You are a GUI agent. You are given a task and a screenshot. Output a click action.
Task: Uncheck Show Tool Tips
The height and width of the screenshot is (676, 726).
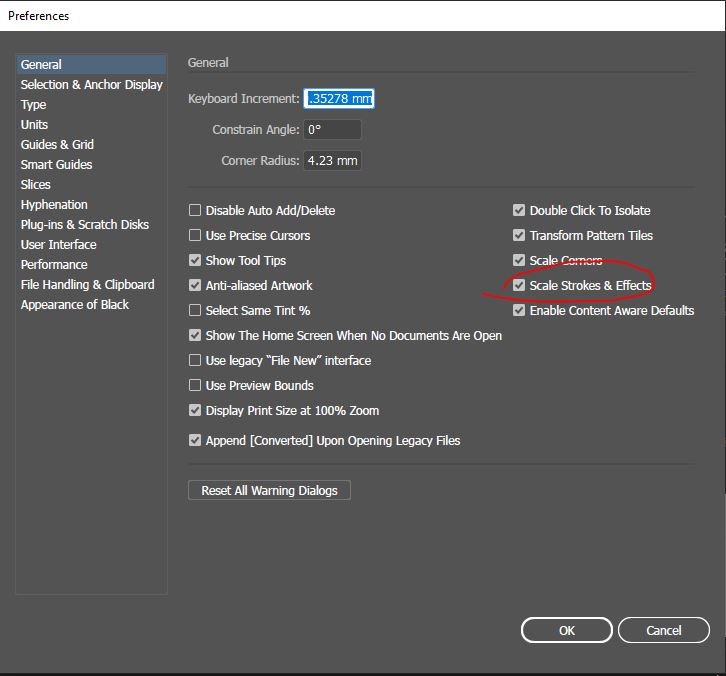tap(195, 261)
